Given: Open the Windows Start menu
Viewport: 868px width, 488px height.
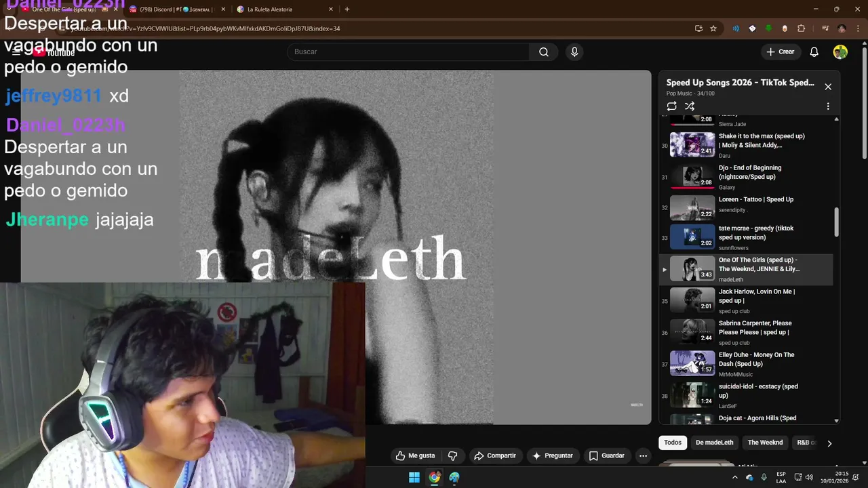Looking at the screenshot, I should coord(414,477).
